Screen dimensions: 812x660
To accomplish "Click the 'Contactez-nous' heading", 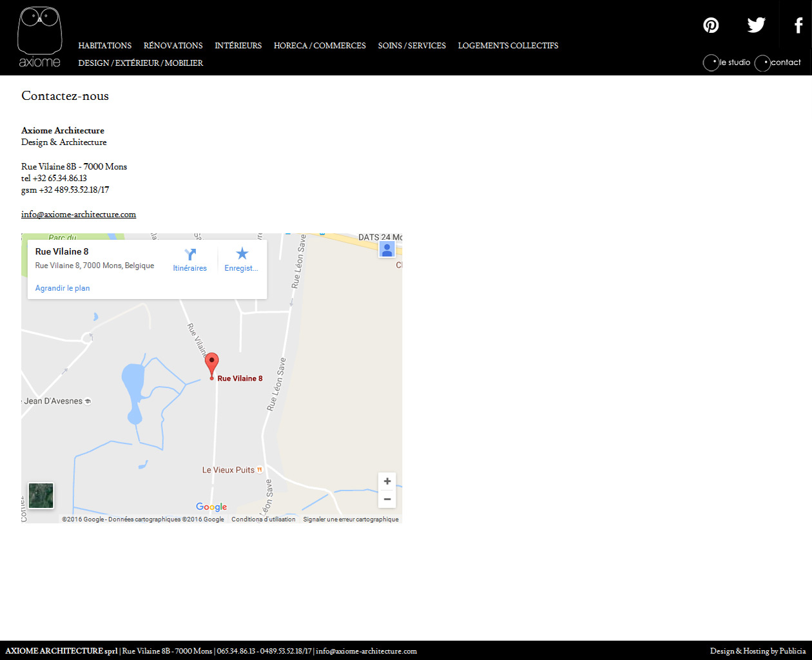I will click(x=65, y=96).
